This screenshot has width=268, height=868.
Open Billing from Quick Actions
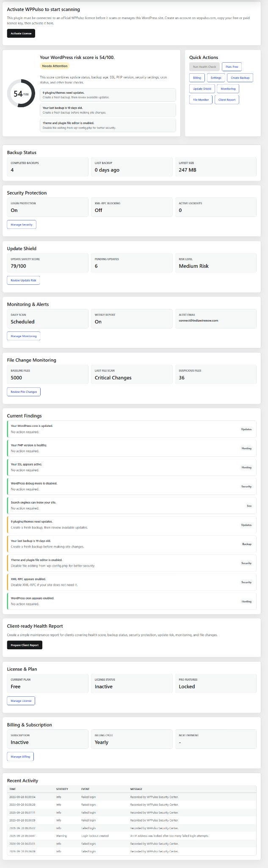(x=197, y=78)
